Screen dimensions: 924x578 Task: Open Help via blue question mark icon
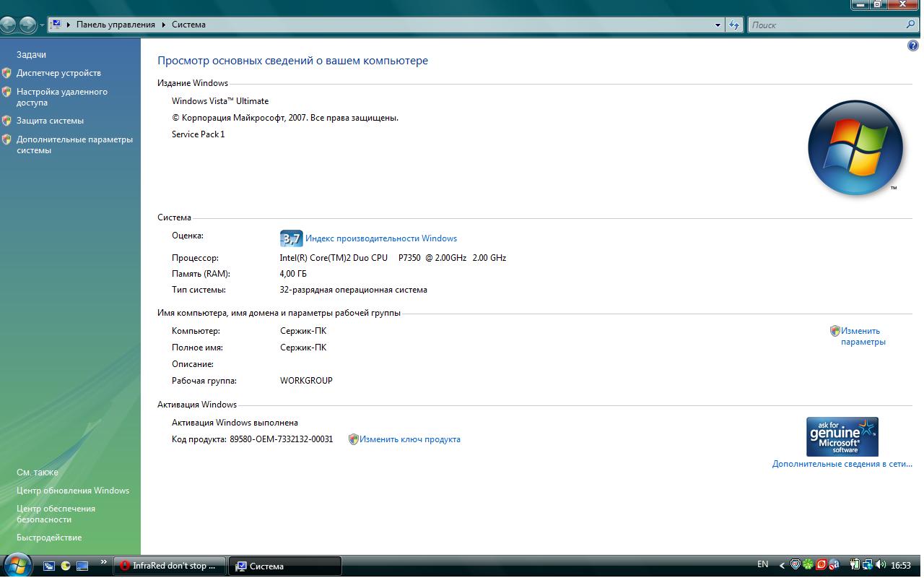[x=913, y=46]
